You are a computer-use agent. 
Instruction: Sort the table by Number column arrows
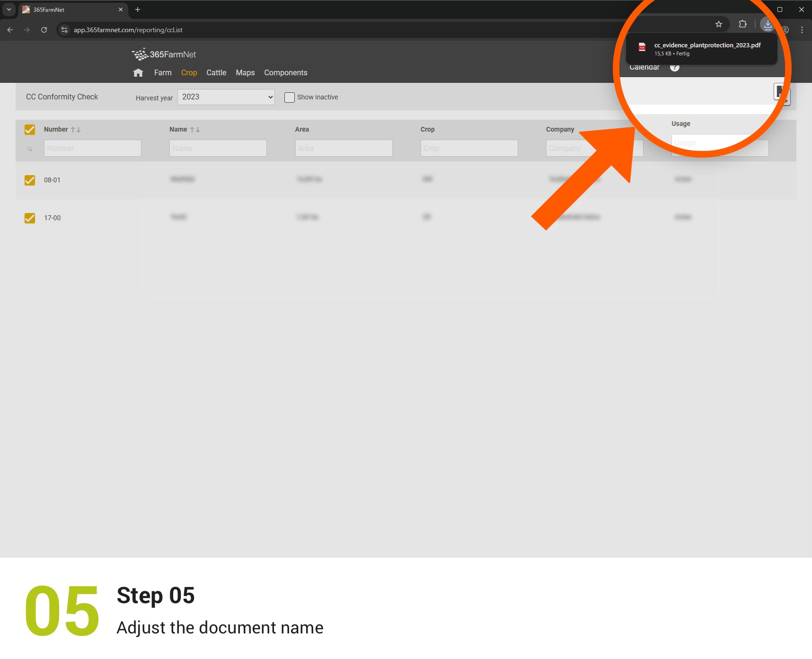point(76,130)
